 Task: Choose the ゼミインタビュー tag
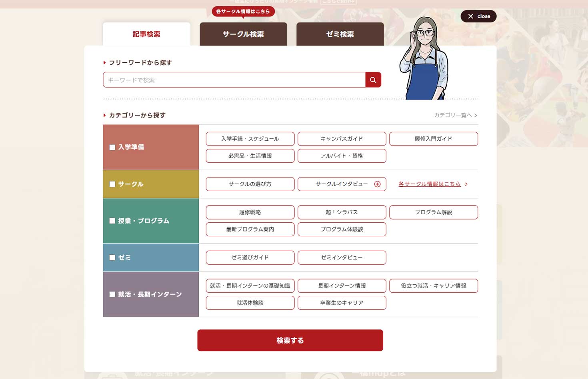tap(342, 257)
